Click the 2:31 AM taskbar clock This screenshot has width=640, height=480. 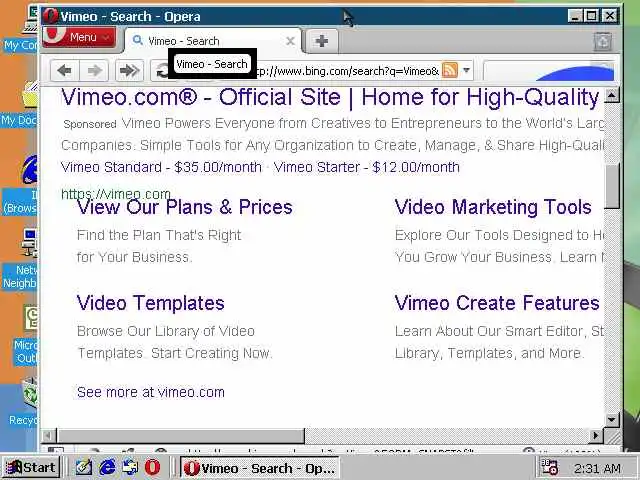click(597, 469)
